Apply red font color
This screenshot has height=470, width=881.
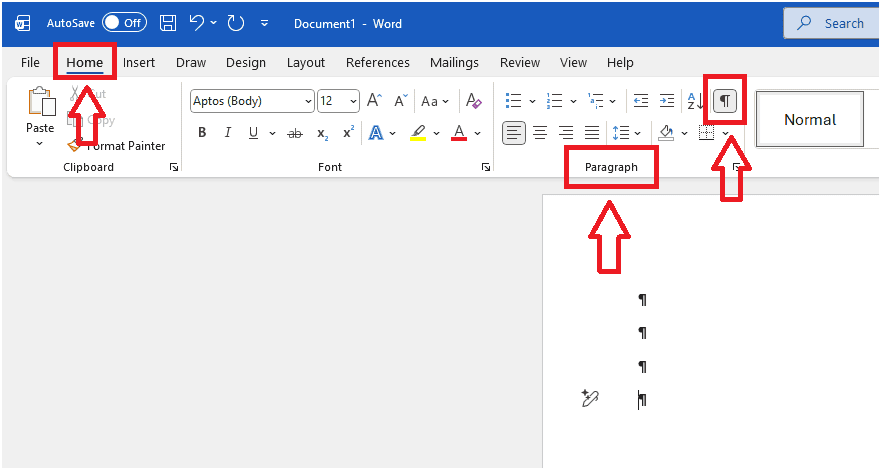coord(459,133)
